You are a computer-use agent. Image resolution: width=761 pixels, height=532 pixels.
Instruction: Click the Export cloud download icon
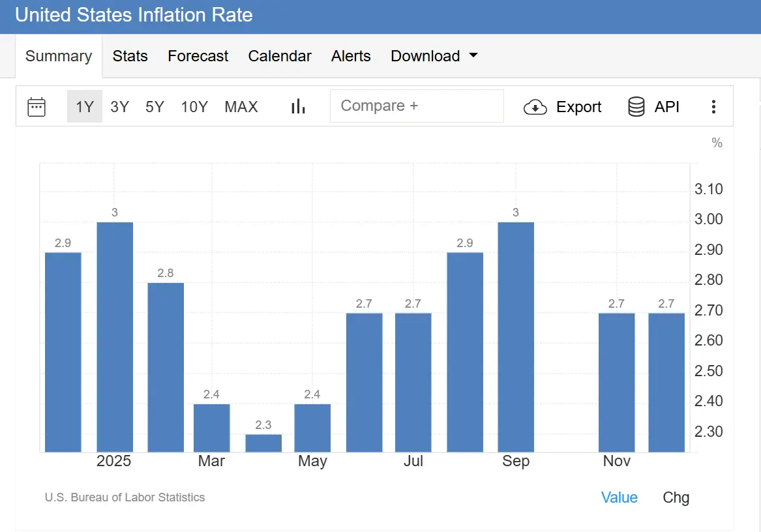pos(535,107)
